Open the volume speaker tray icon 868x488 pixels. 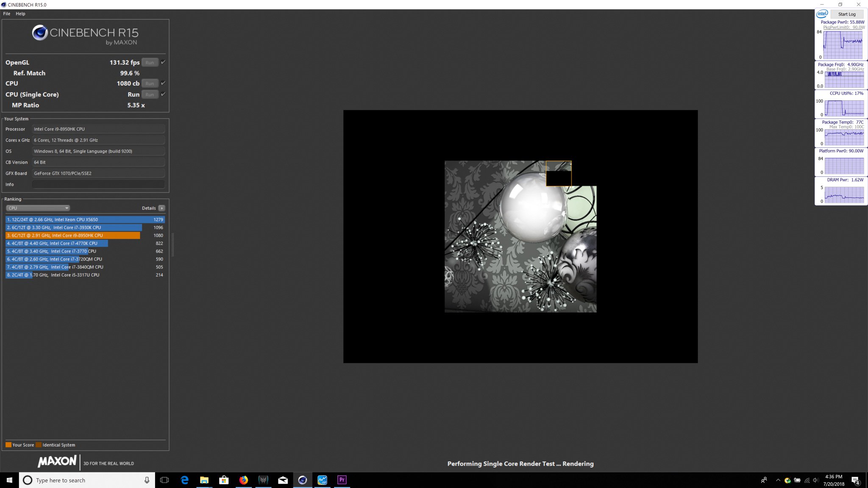(x=816, y=480)
